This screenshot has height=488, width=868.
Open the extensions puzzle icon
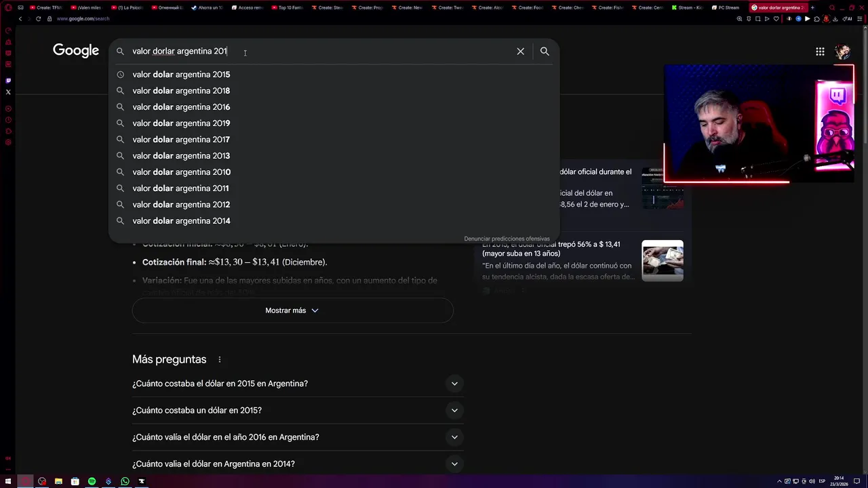[x=816, y=19]
